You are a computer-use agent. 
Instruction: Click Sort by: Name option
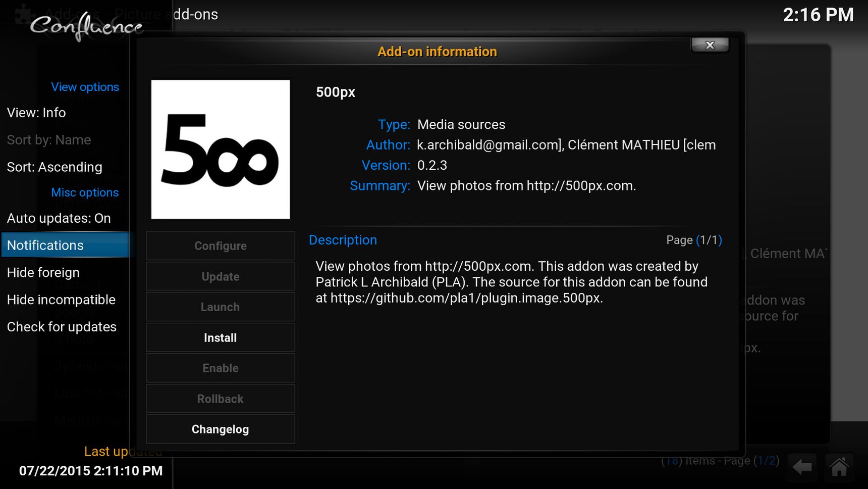(65, 140)
